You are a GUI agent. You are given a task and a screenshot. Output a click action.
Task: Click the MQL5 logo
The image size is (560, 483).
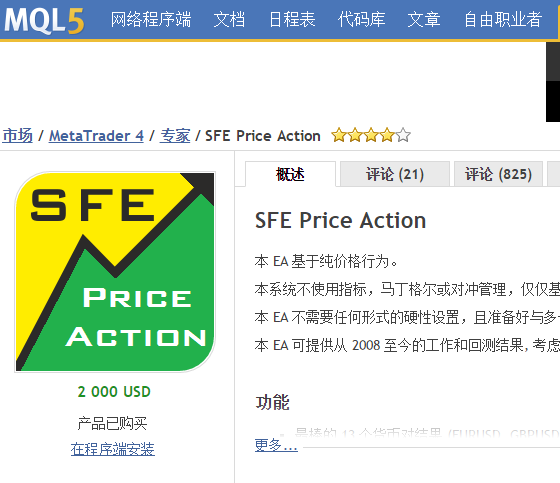click(44, 20)
